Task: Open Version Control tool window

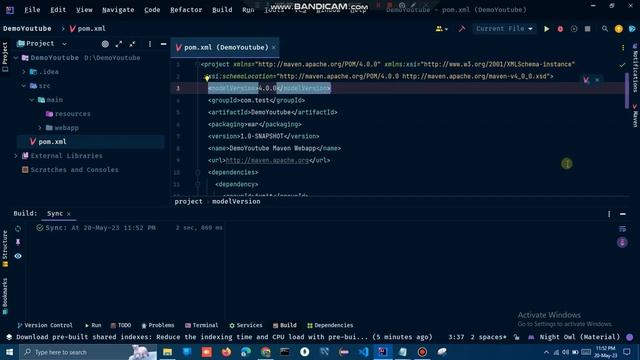Action: pyautogui.click(x=44, y=325)
